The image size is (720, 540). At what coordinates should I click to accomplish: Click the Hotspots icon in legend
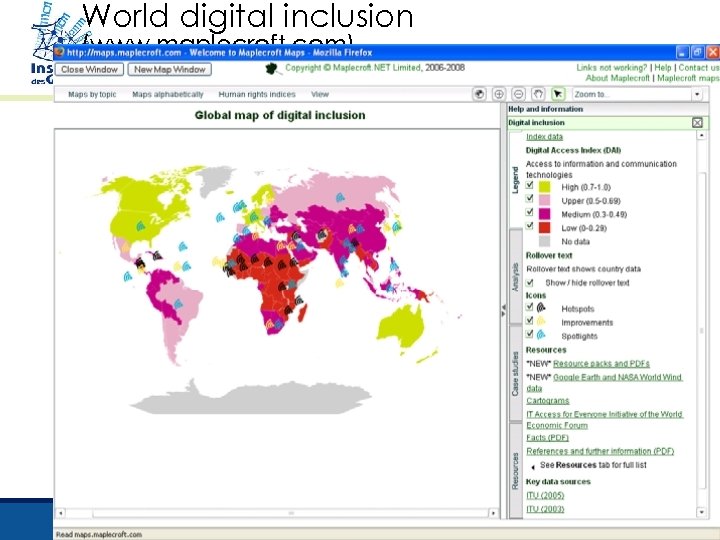coord(541,308)
